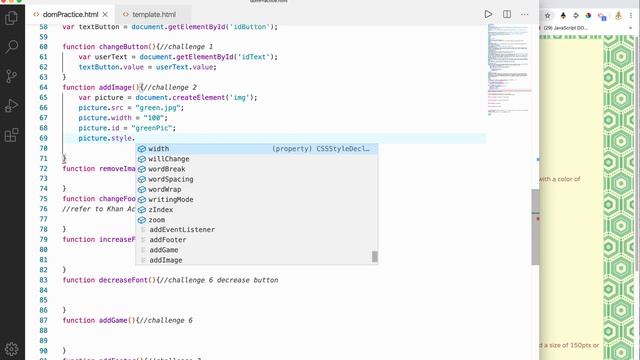The image size is (640, 360).
Task: Click the "//refer to Khan" comment line
Action: [99, 209]
